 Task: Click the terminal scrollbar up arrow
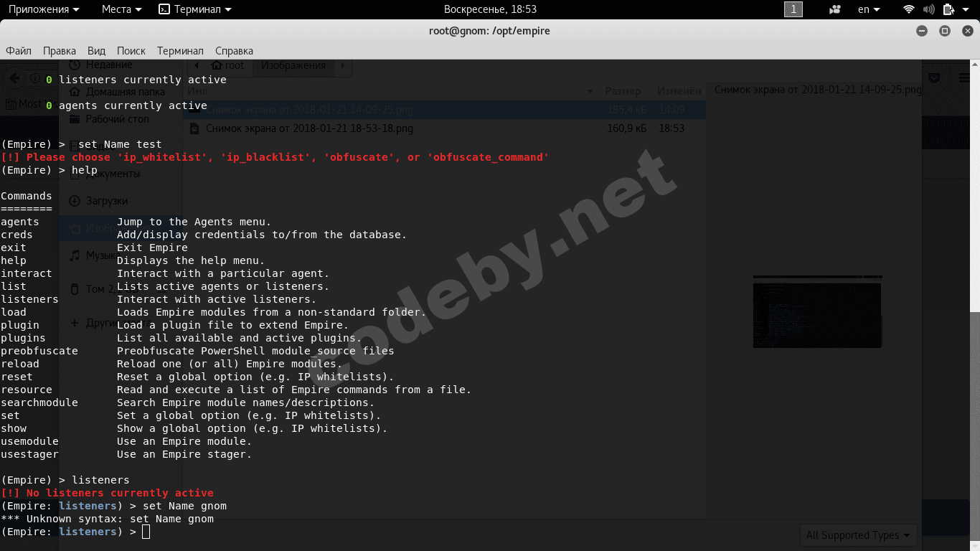coord(975,65)
